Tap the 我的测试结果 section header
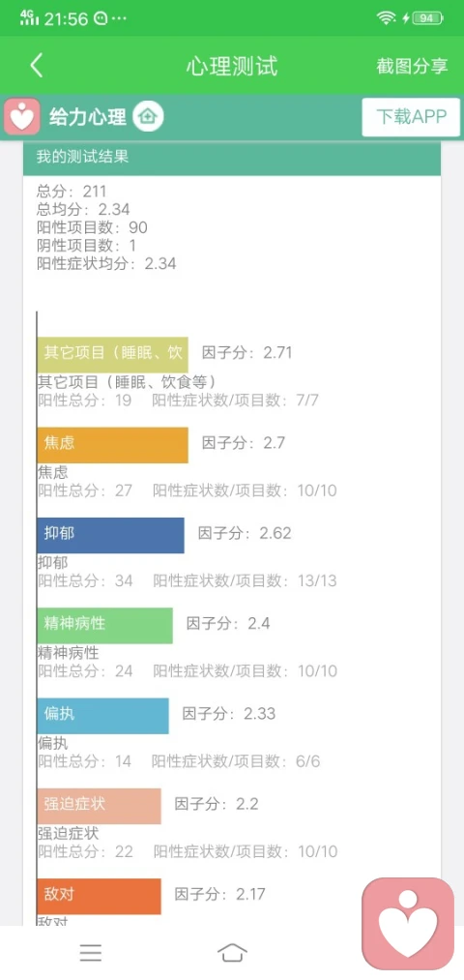464x980 pixels. click(232, 157)
